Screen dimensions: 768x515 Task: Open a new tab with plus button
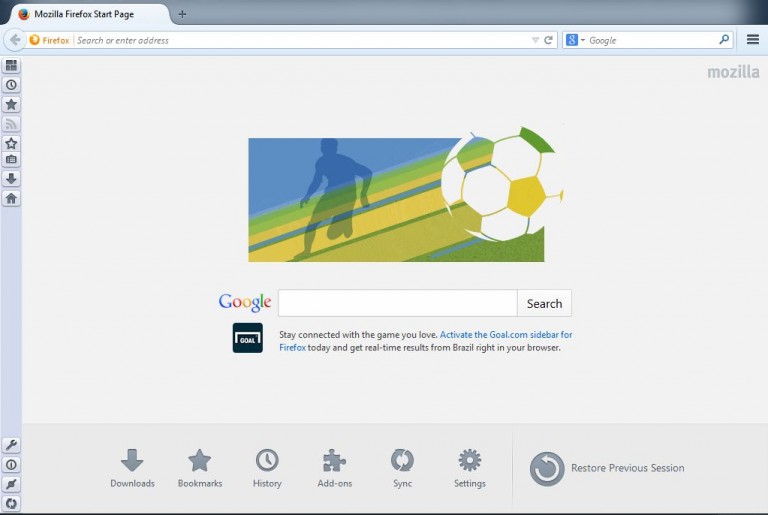(182, 14)
